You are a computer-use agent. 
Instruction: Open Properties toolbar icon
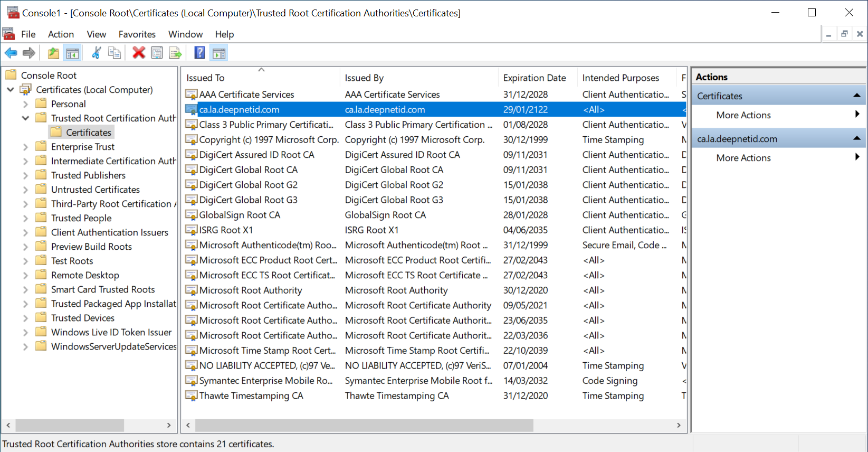(x=157, y=53)
